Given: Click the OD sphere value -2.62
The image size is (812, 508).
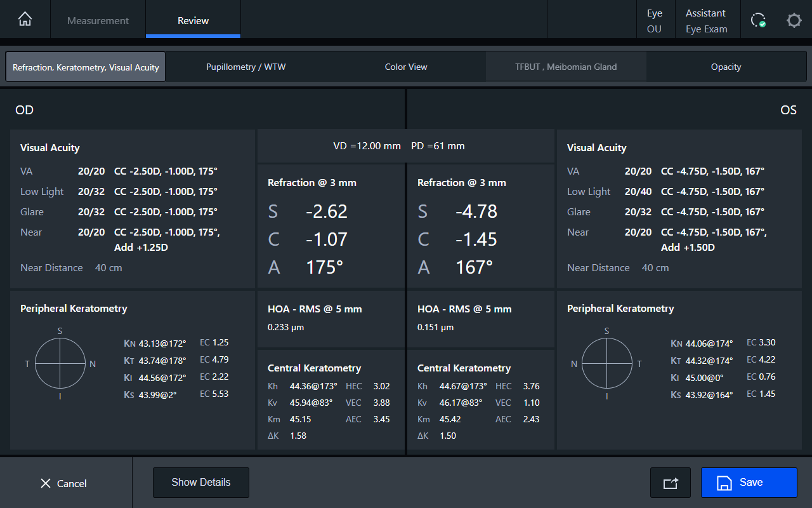Looking at the screenshot, I should [326, 211].
